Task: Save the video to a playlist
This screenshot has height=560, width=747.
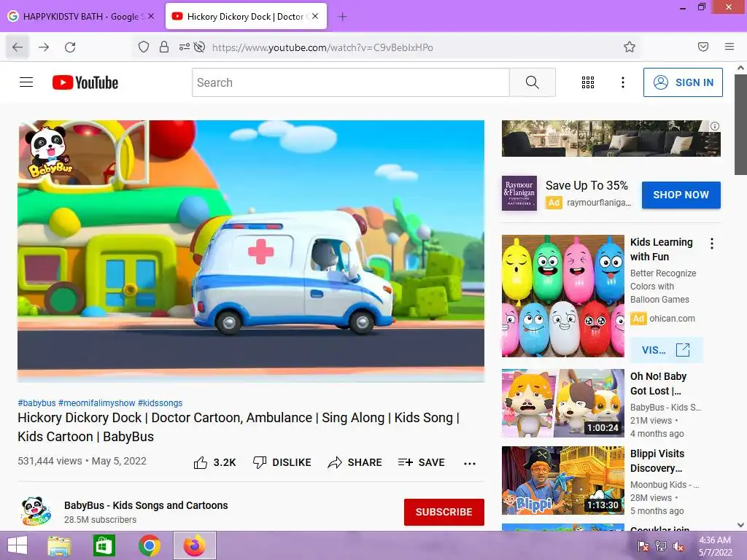Action: pos(421,462)
